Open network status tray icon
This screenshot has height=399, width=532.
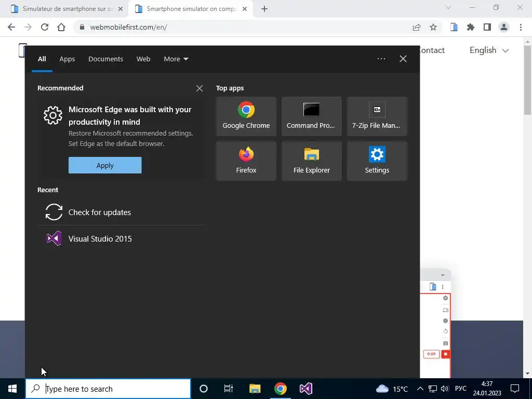point(433,389)
